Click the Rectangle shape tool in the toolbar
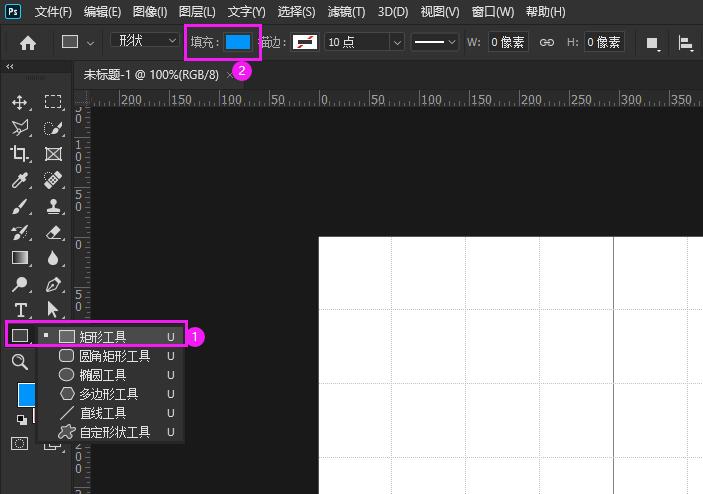 20,335
